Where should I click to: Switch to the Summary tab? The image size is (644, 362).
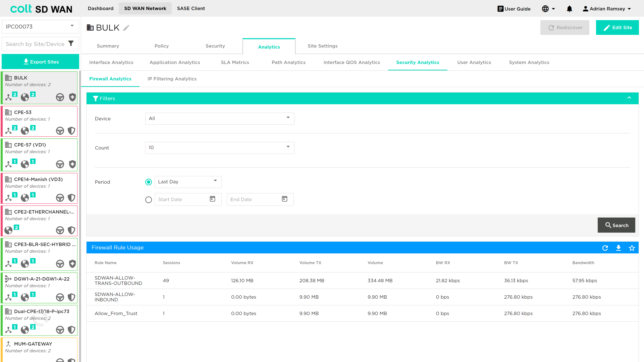point(108,46)
